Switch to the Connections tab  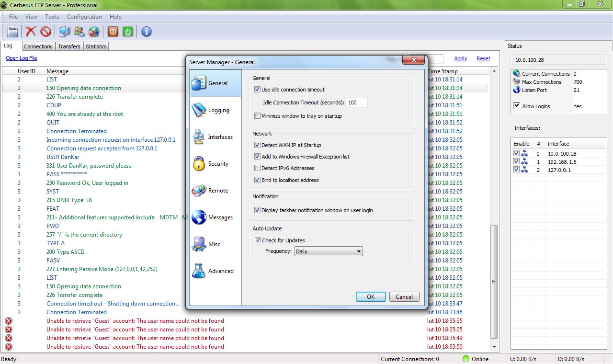click(x=38, y=46)
